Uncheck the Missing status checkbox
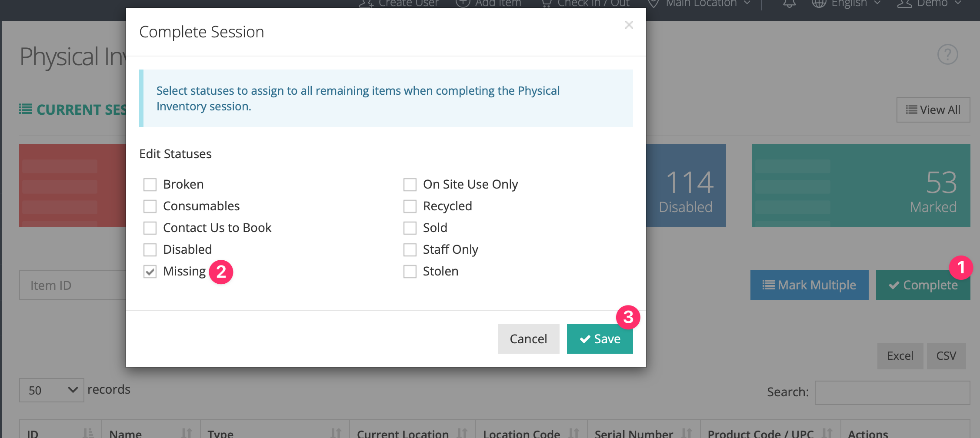Screen dimensions: 980x438 pyautogui.click(x=150, y=272)
